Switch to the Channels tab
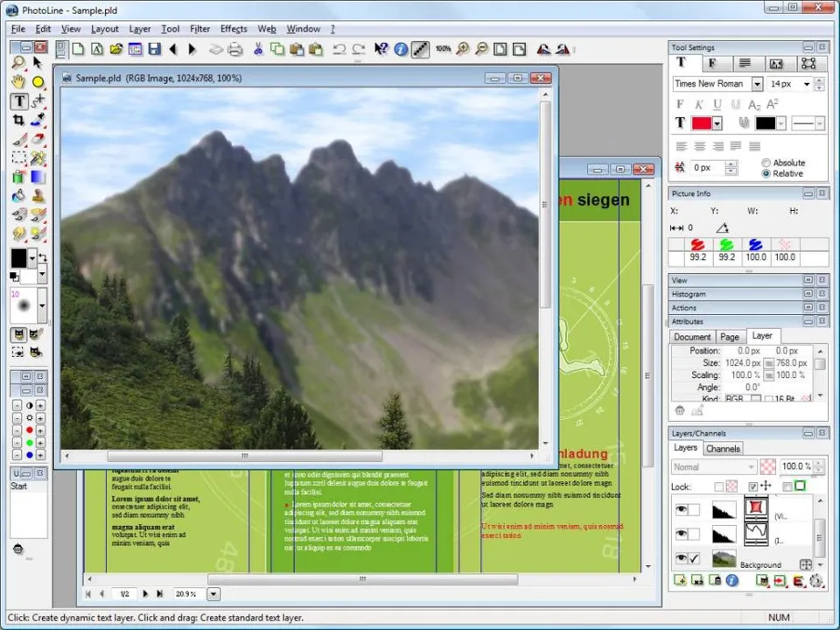This screenshot has height=630, width=840. coord(723,449)
